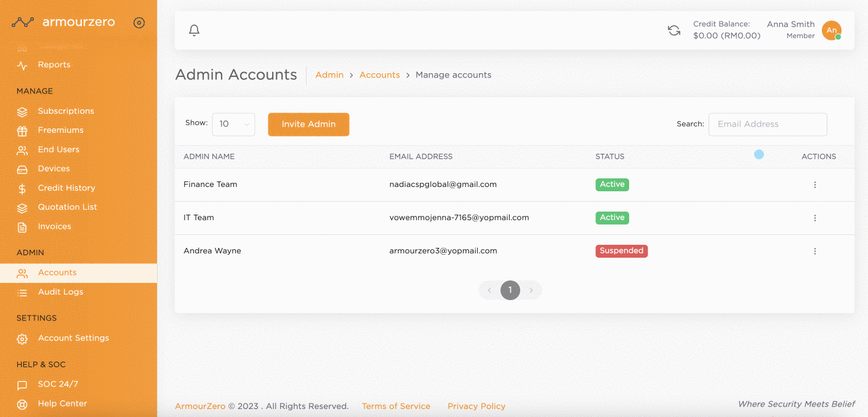The width and height of the screenshot is (868, 417).
Task: Click the EMAIL ADDRESS column header
Action: [421, 157]
